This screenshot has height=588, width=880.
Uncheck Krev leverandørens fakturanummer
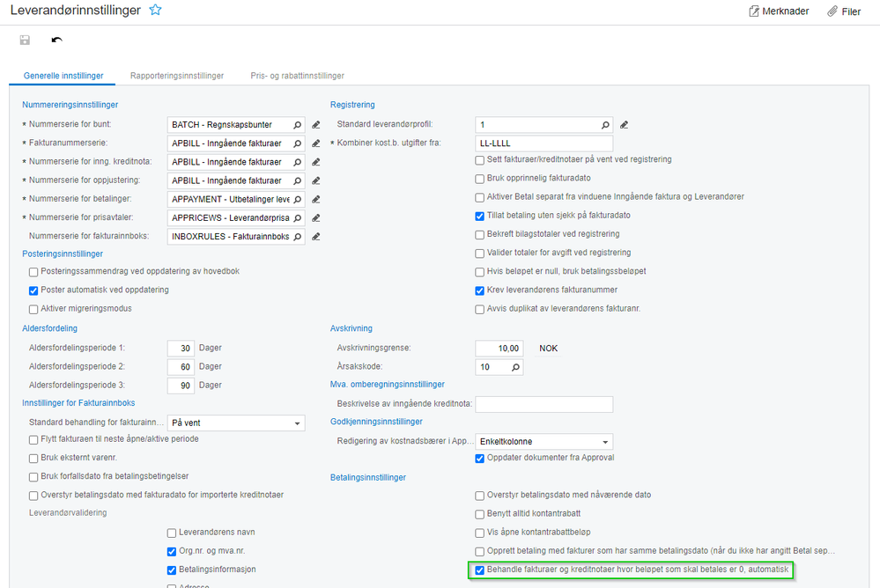pos(480,290)
